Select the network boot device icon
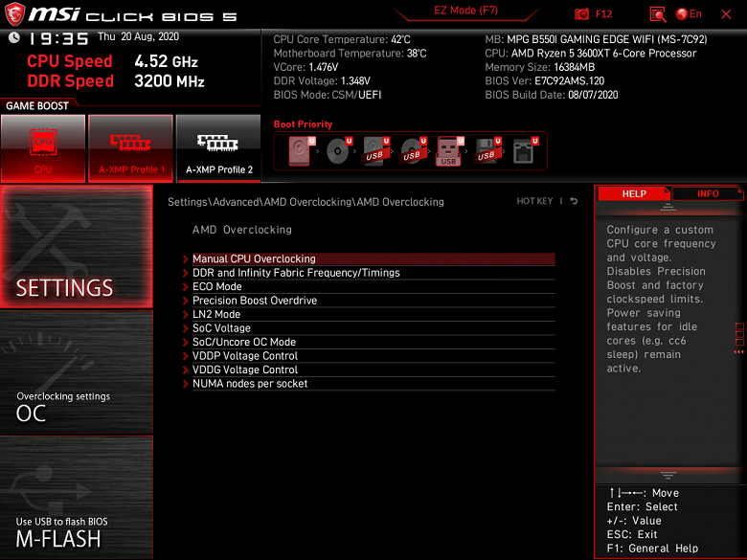Viewport: 747px width, 560px height. [x=525, y=151]
